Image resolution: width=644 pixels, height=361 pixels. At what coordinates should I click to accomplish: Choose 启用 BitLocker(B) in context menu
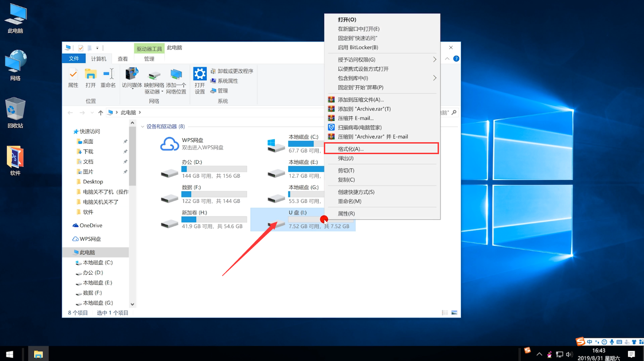(x=382, y=47)
